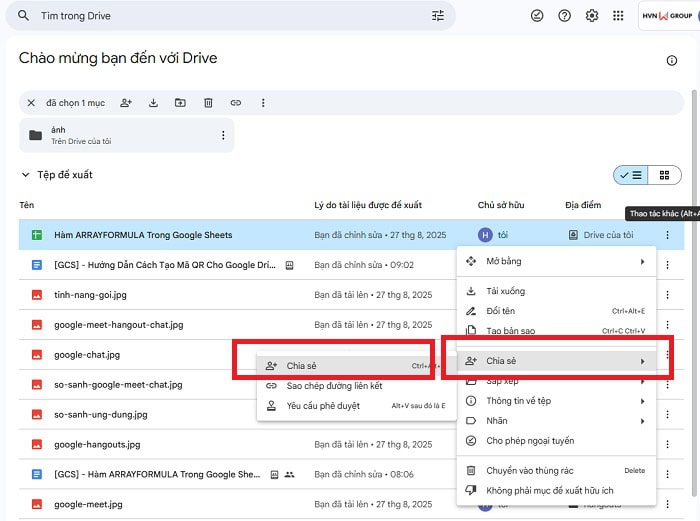700x521 pixels.
Task: Open the ảnh folder more options menu
Action: [223, 136]
